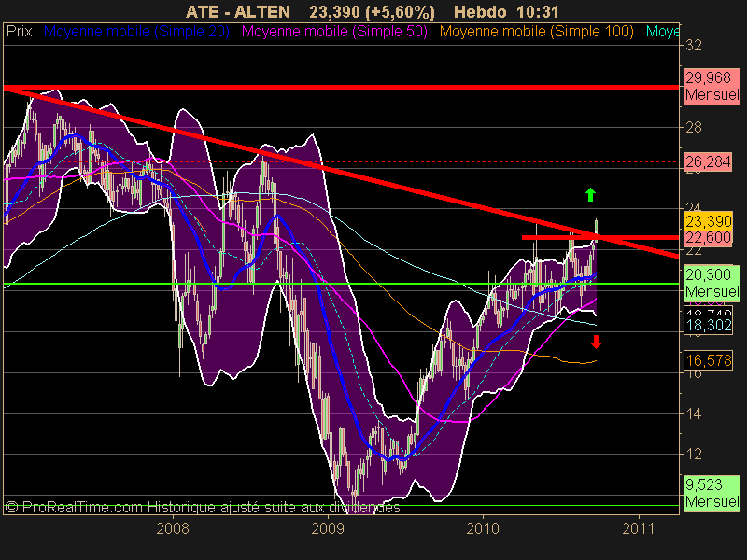Viewport: 747px width, 560px height.
Task: Select the yellow "23,390" current price label
Action: click(708, 221)
